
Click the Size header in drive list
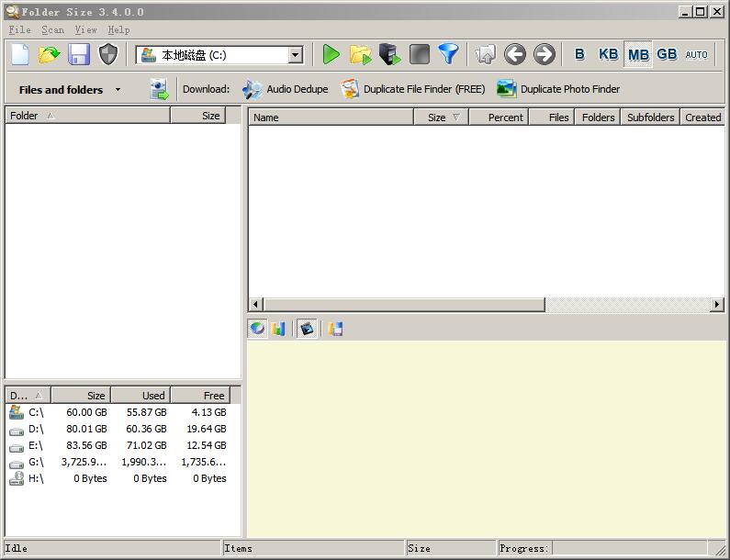[81, 395]
